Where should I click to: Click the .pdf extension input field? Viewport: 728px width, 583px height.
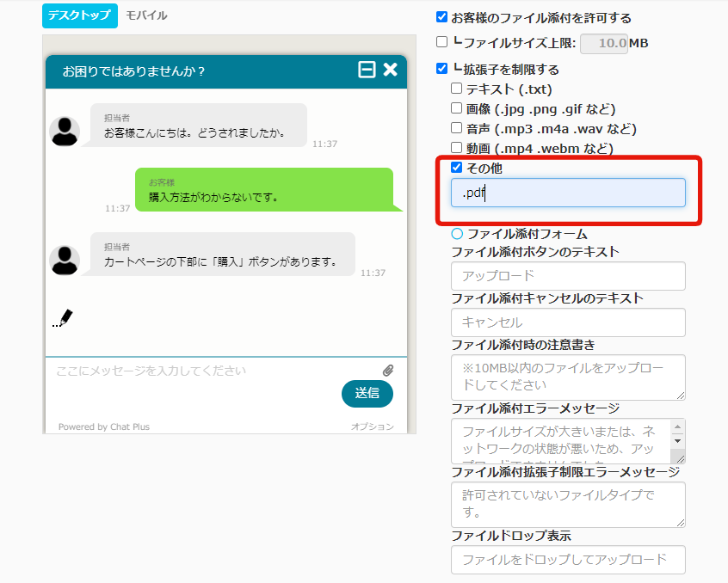tap(568, 193)
